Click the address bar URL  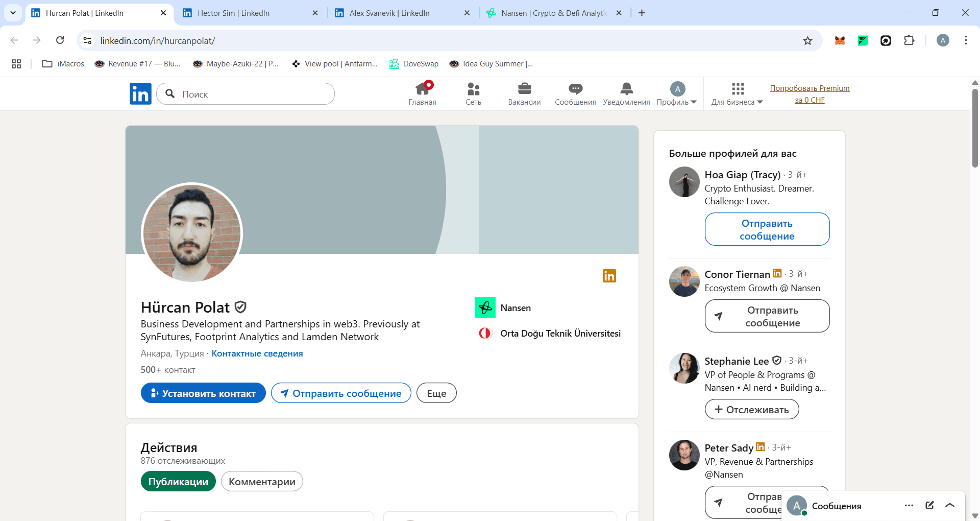click(157, 40)
